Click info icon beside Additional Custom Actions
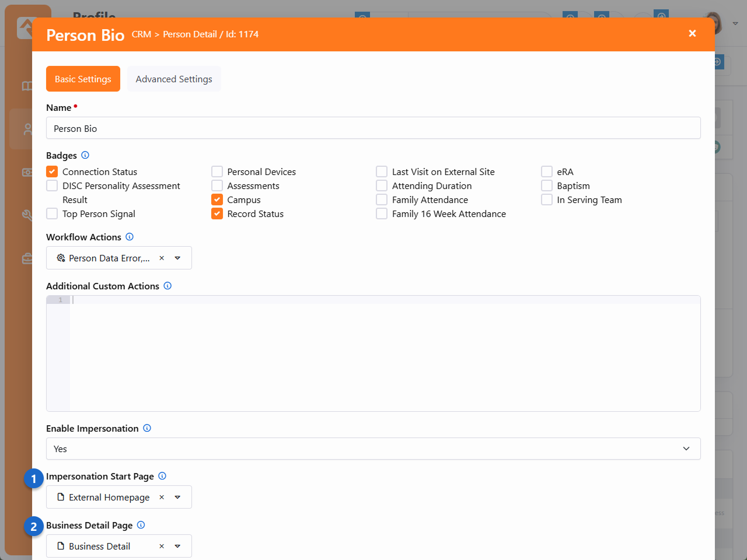Viewport: 747px width, 560px height. pyautogui.click(x=167, y=286)
